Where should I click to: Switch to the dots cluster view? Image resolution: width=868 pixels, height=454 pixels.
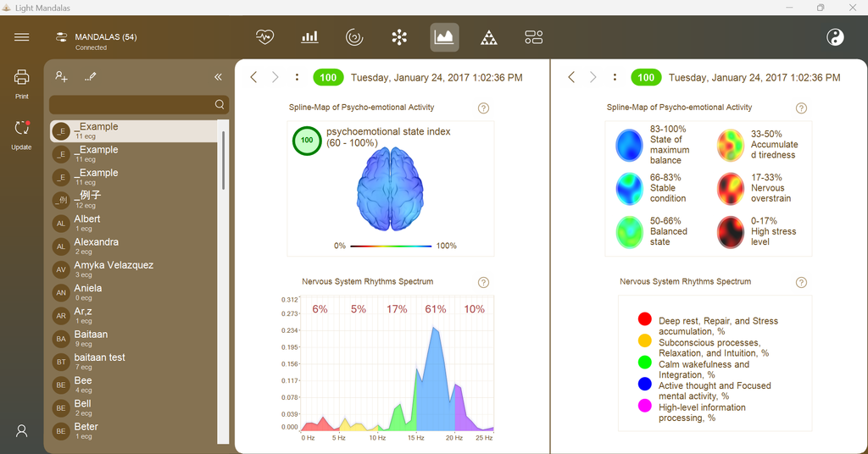pyautogui.click(x=399, y=37)
